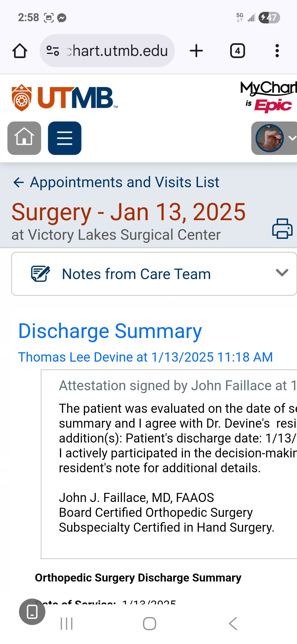Viewport: 297px width, 644px height.
Task: Open the MyChart hamburger menu
Action: pyautogui.click(x=65, y=138)
